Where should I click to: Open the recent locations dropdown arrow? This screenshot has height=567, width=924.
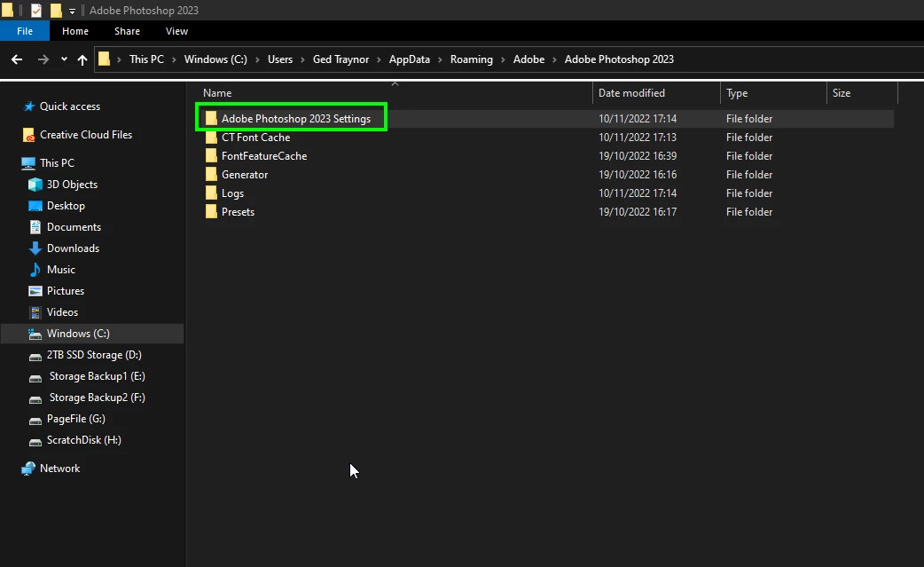click(x=64, y=59)
